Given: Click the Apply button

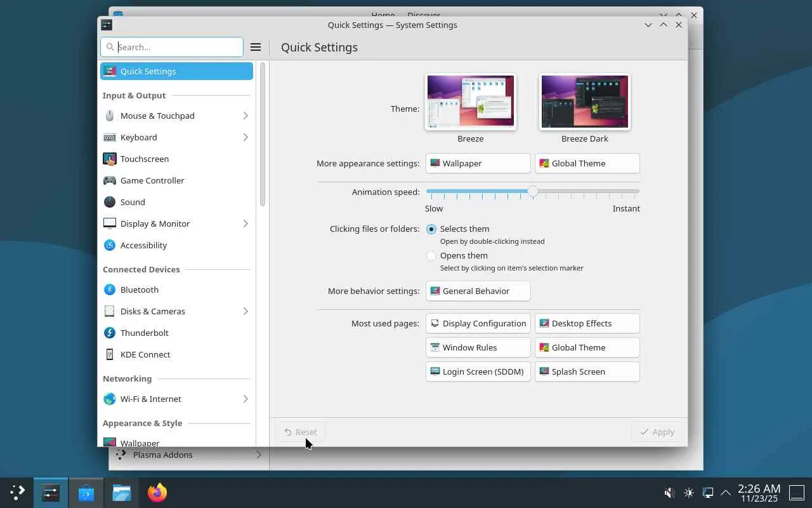Looking at the screenshot, I should click(x=657, y=432).
